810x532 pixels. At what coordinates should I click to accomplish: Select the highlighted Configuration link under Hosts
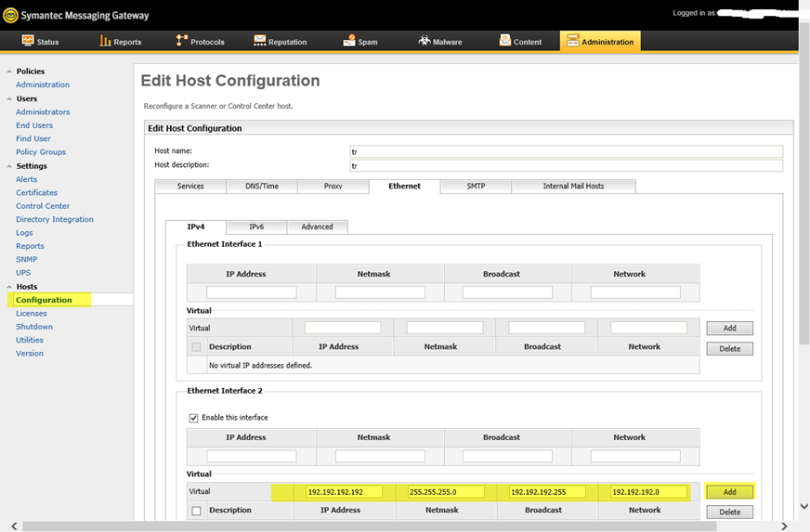[44, 300]
